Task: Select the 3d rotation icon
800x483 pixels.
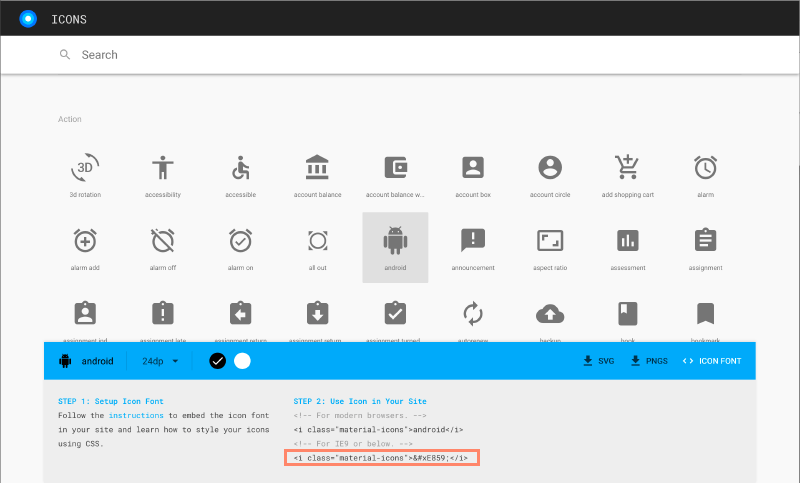Action: point(85,168)
